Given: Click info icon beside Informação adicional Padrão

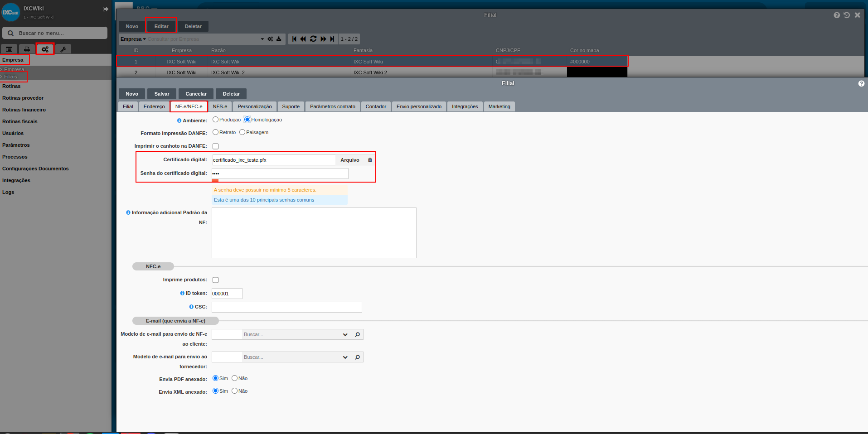Looking at the screenshot, I should pyautogui.click(x=128, y=212).
